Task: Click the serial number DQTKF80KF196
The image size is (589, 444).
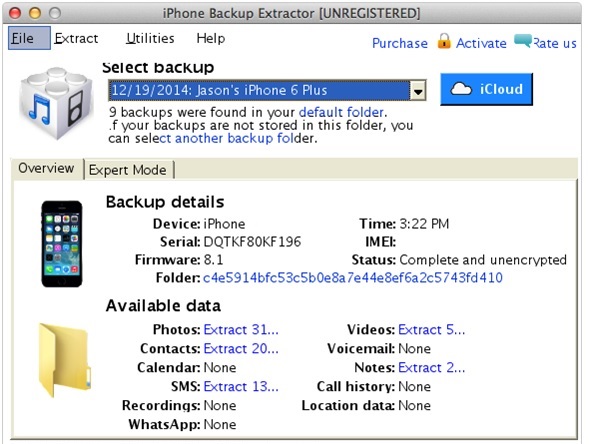Action: 252,242
